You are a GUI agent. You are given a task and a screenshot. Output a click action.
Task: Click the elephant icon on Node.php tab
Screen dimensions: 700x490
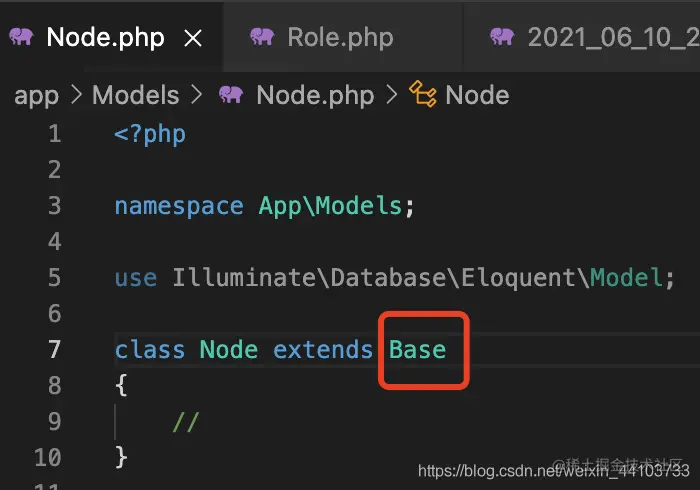pyautogui.click(x=21, y=37)
